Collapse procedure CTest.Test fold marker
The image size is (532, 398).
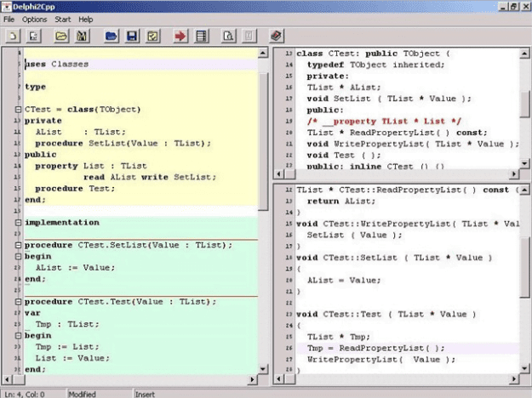click(19, 302)
